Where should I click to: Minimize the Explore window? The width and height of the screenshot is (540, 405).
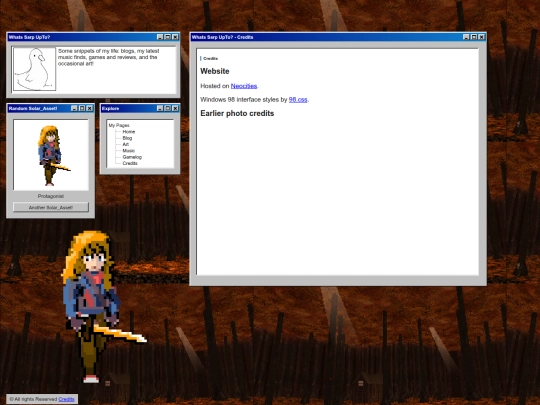[160, 108]
